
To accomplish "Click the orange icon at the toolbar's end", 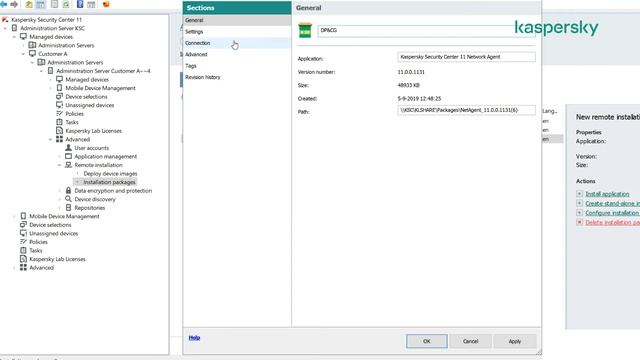I will [x=106, y=4].
